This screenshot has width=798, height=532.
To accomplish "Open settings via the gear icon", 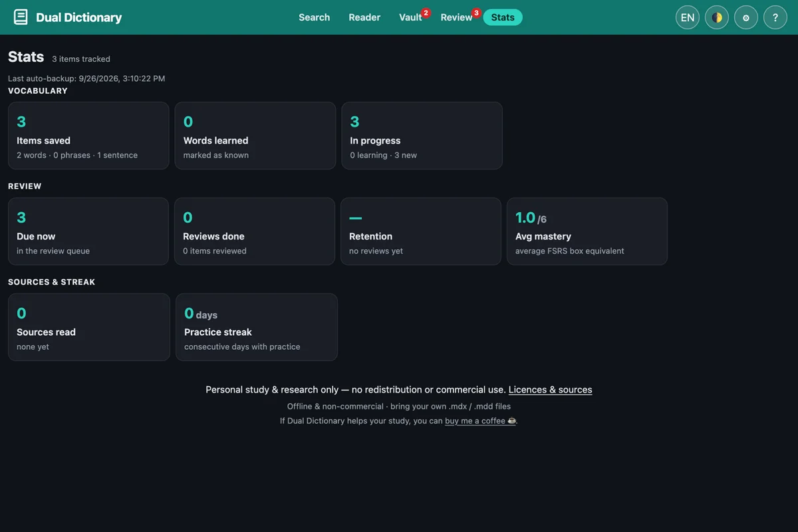I will [x=746, y=17].
